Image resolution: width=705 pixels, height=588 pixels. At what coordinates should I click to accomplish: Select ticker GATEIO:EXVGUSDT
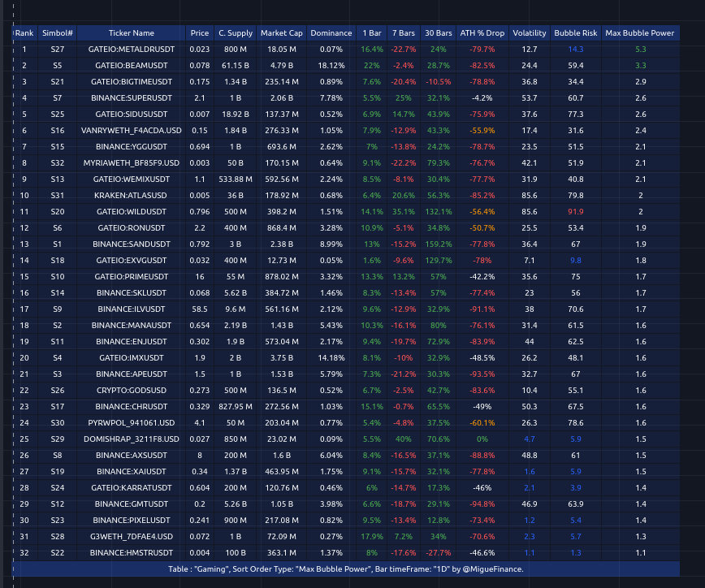coord(132,260)
